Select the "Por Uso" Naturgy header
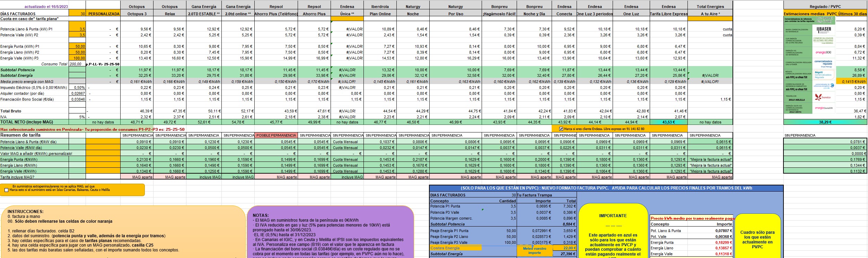The width and height of the screenshot is (868, 258). tap(456, 14)
